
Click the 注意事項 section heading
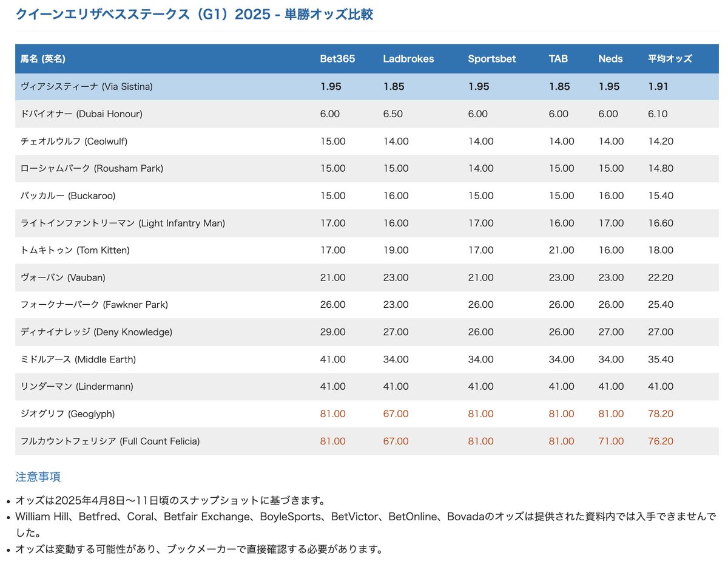click(x=38, y=477)
